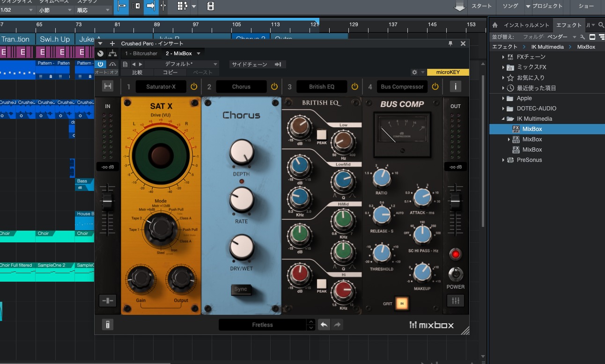The width and height of the screenshot is (605, 364).
Task: Open the ソング page
Action: pos(510,6)
